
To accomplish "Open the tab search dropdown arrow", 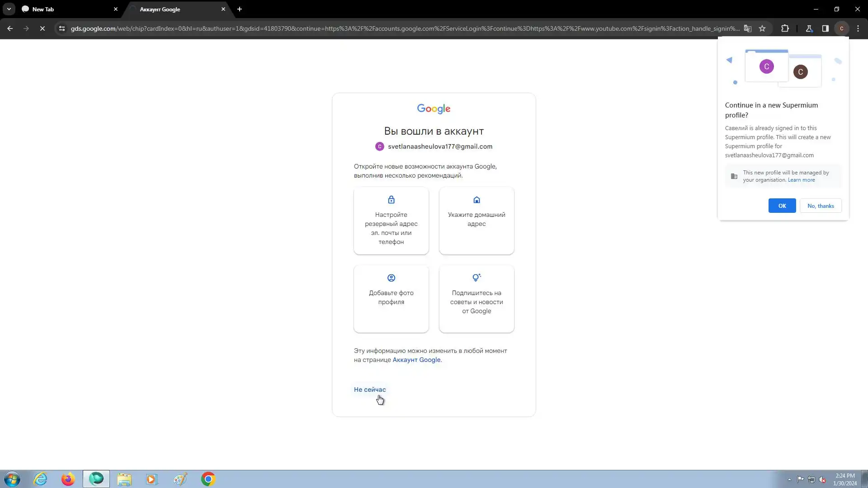I will point(9,9).
